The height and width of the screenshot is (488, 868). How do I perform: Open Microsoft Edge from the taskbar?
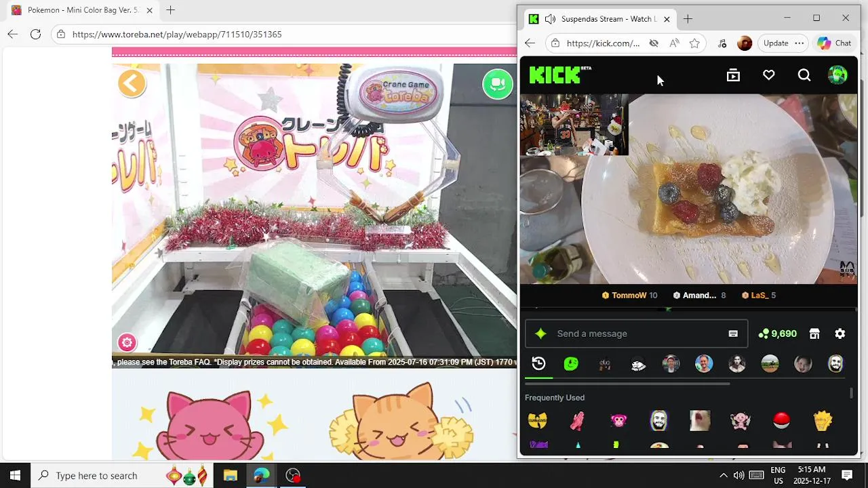[262, 475]
